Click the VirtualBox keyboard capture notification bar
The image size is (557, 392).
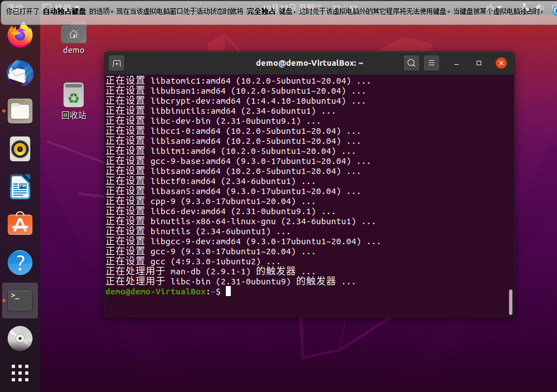tap(279, 12)
